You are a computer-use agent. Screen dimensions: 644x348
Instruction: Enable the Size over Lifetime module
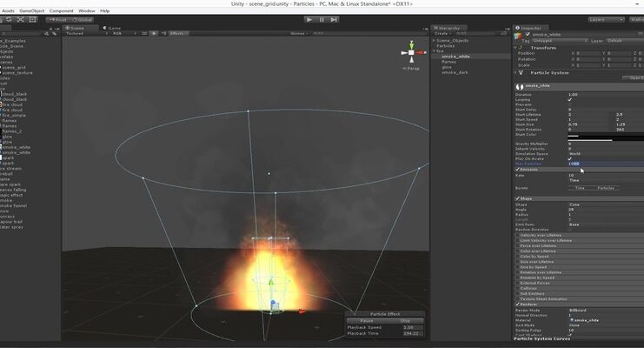517,262
